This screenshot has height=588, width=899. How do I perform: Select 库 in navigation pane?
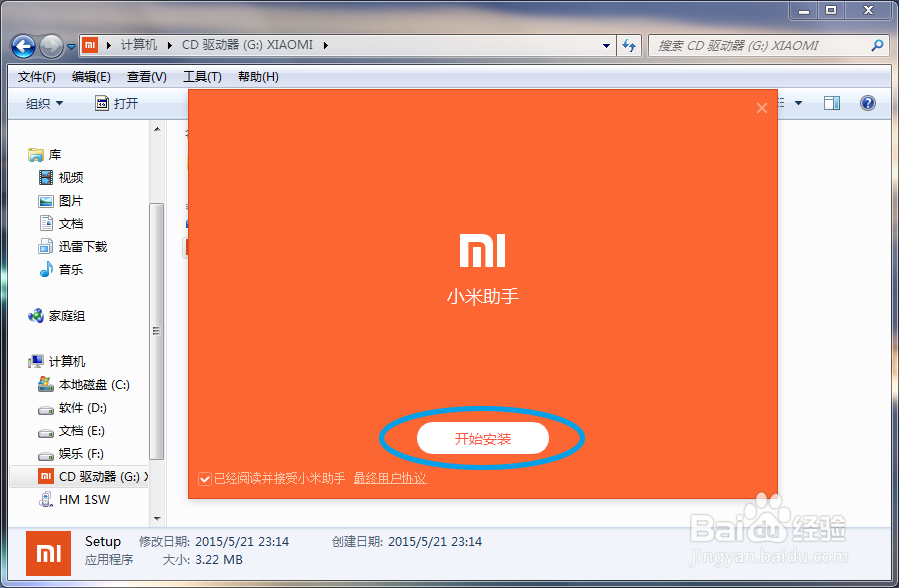pos(55,155)
